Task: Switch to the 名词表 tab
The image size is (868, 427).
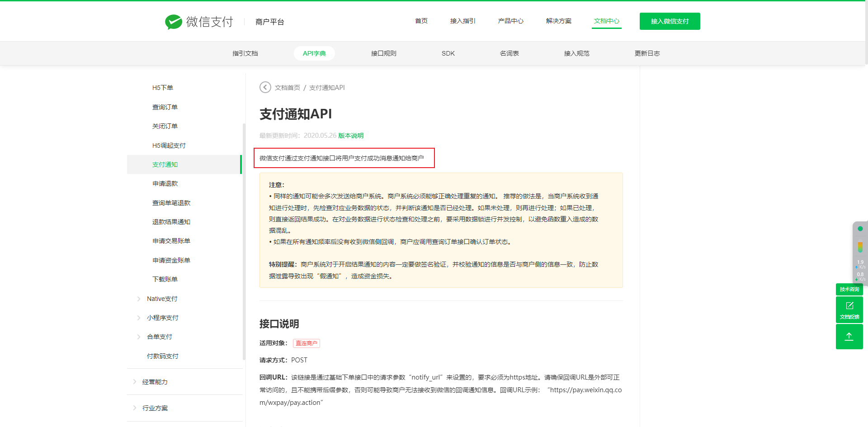Action: [x=509, y=53]
